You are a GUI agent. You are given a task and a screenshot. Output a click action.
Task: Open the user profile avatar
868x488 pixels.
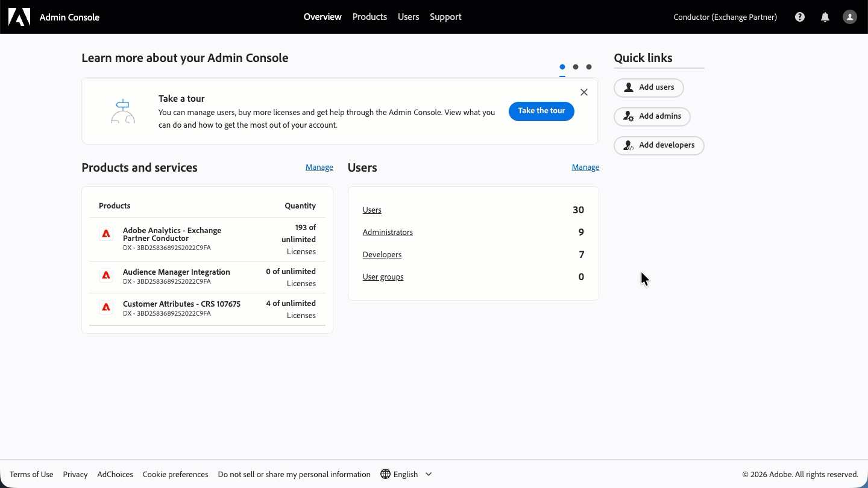[850, 17]
